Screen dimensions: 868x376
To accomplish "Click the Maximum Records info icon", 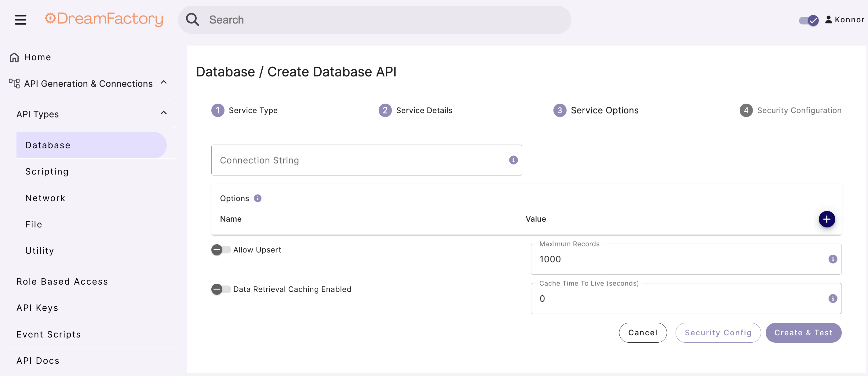I will click(x=832, y=259).
